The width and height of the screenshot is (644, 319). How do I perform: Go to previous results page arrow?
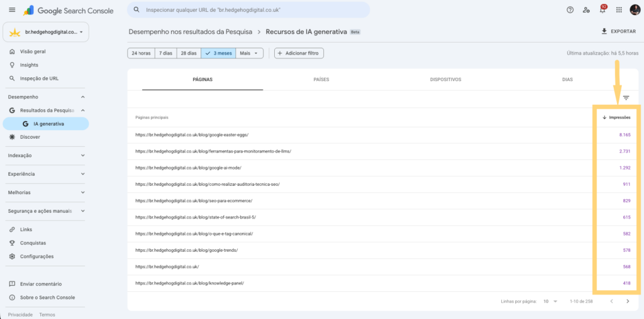point(611,301)
